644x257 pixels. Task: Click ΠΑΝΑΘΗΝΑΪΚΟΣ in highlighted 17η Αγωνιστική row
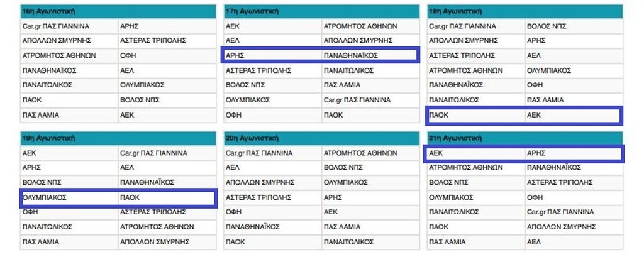point(350,55)
